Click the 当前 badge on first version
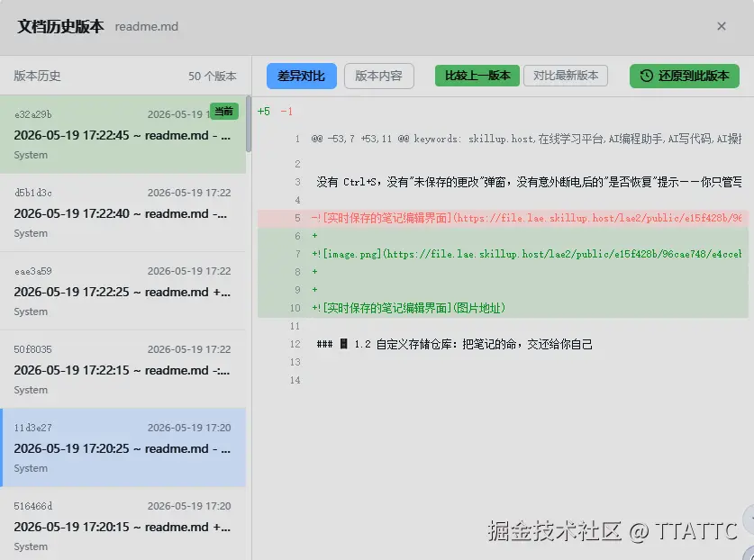 [224, 111]
